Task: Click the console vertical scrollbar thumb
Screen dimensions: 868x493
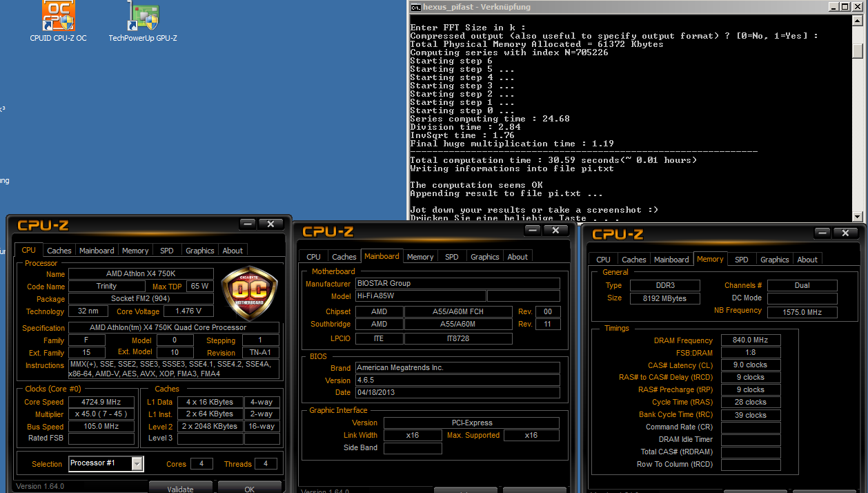Action: (858, 50)
